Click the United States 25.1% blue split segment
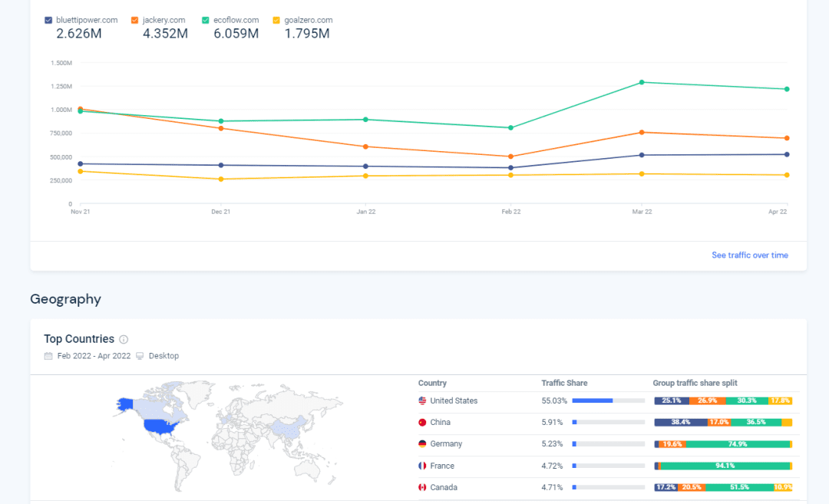 tap(672, 401)
